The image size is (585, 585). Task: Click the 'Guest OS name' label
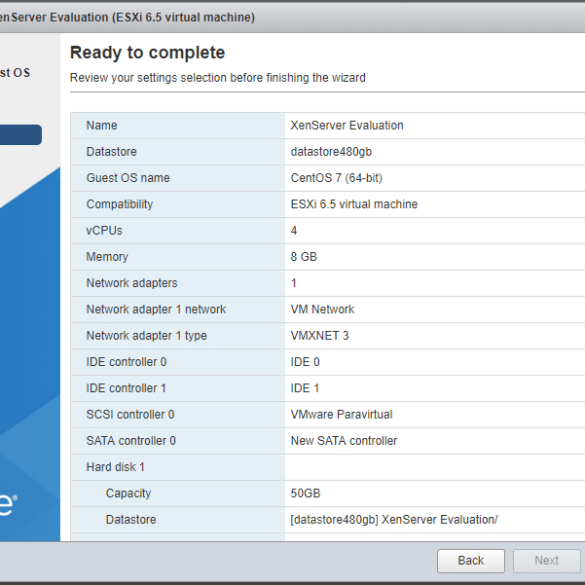(128, 178)
